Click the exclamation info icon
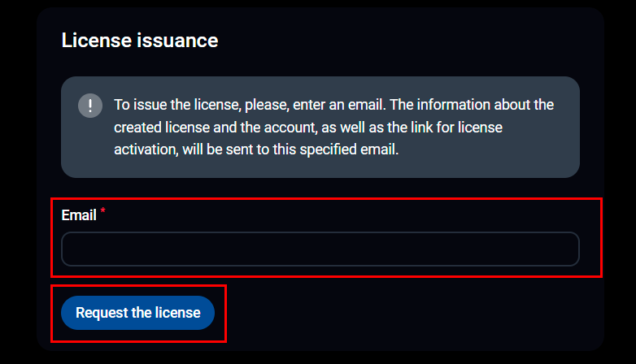Image resolution: width=636 pixels, height=364 pixels. [x=90, y=106]
